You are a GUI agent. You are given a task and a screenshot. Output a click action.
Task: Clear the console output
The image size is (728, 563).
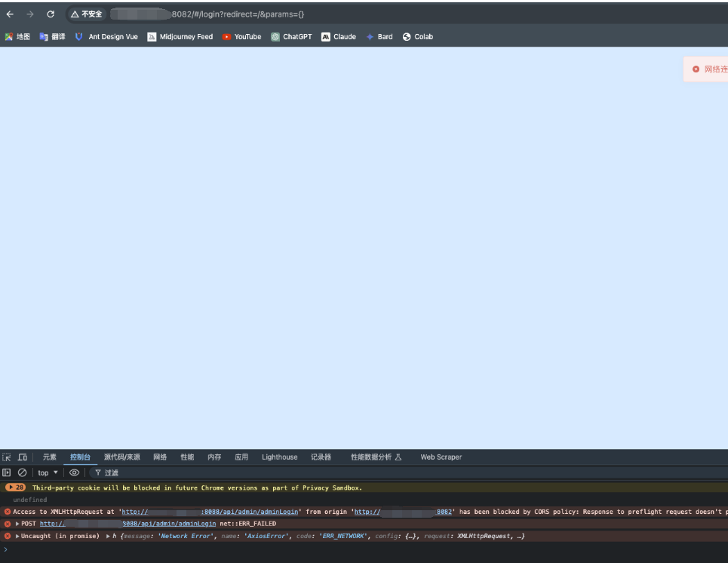(22, 472)
